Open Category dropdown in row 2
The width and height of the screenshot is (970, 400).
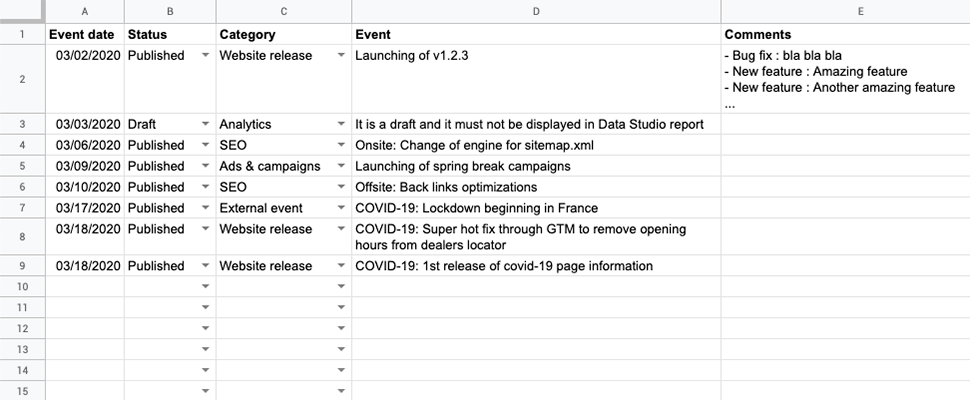pos(341,55)
